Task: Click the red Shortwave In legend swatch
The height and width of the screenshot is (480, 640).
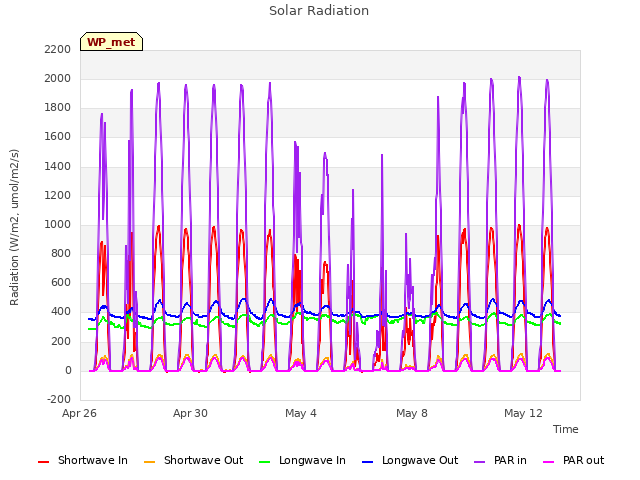Action: click(x=43, y=462)
